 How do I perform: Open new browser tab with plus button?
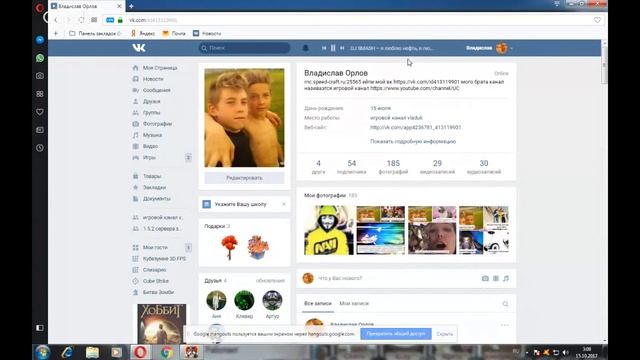pos(131,6)
